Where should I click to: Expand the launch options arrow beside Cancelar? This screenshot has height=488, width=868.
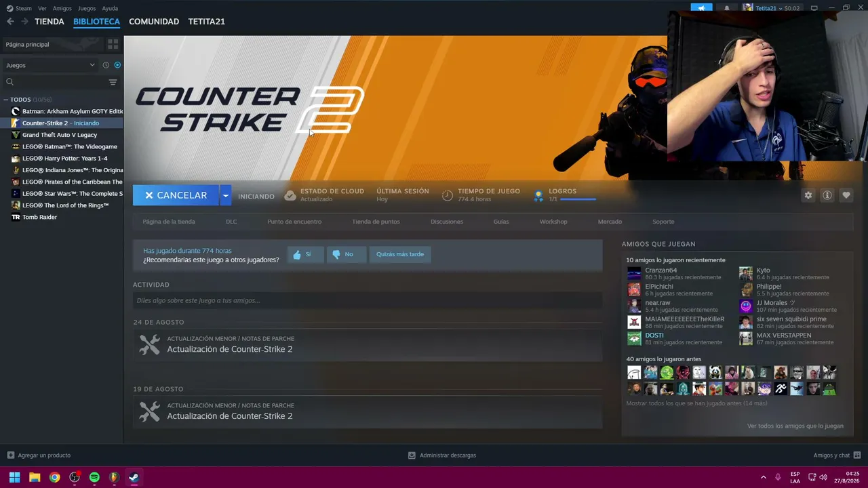pyautogui.click(x=225, y=195)
